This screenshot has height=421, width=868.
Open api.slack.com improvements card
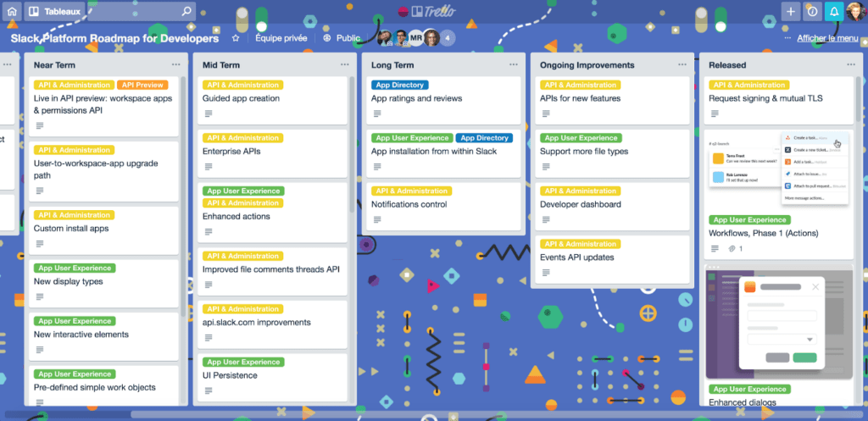click(272, 324)
